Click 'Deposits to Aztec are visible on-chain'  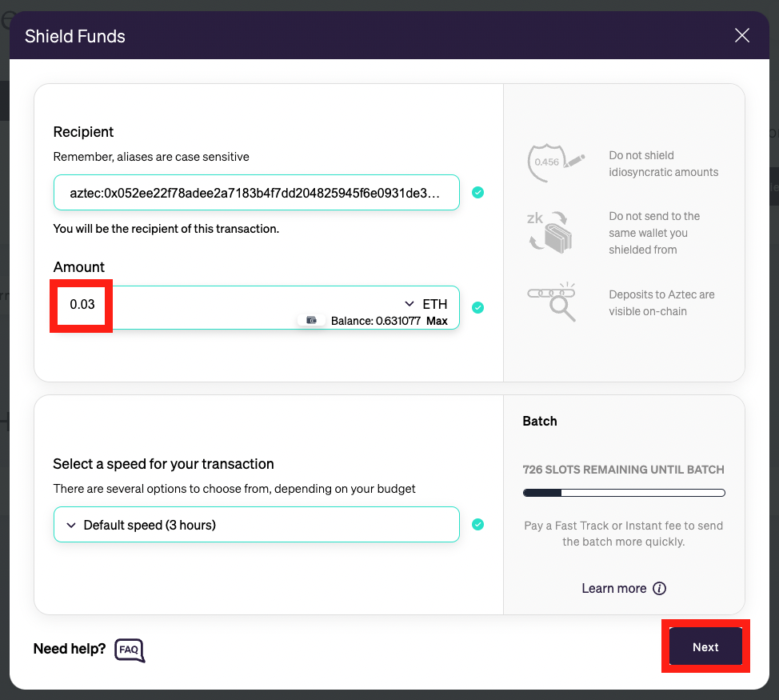661,303
